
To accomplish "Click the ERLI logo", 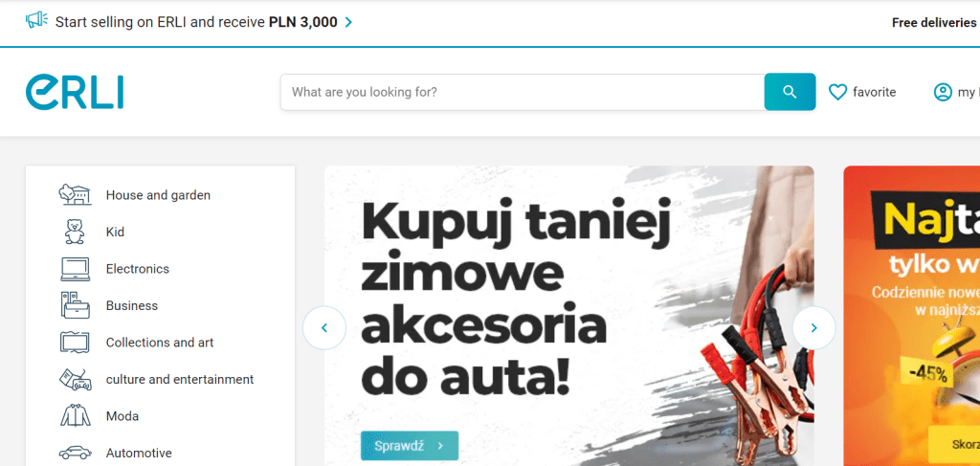I will click(x=75, y=93).
